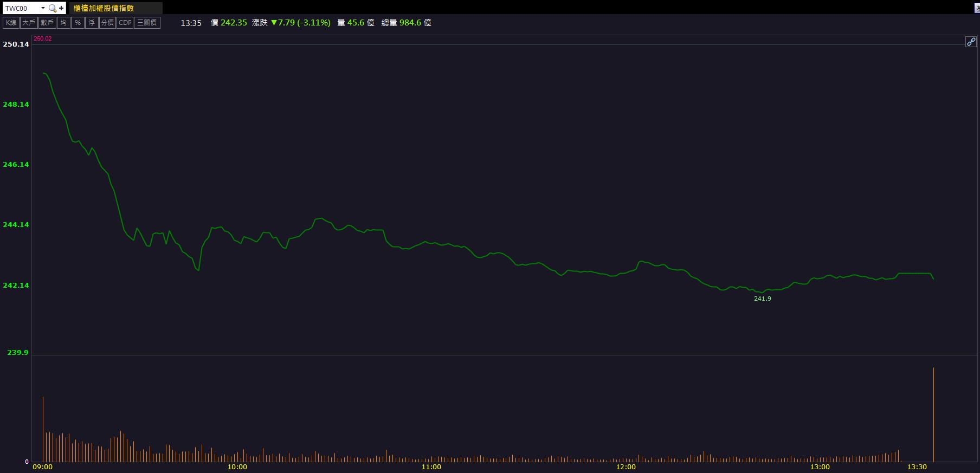Click the plus icon next to search
Screen dimensions: 980x473
(61, 8)
